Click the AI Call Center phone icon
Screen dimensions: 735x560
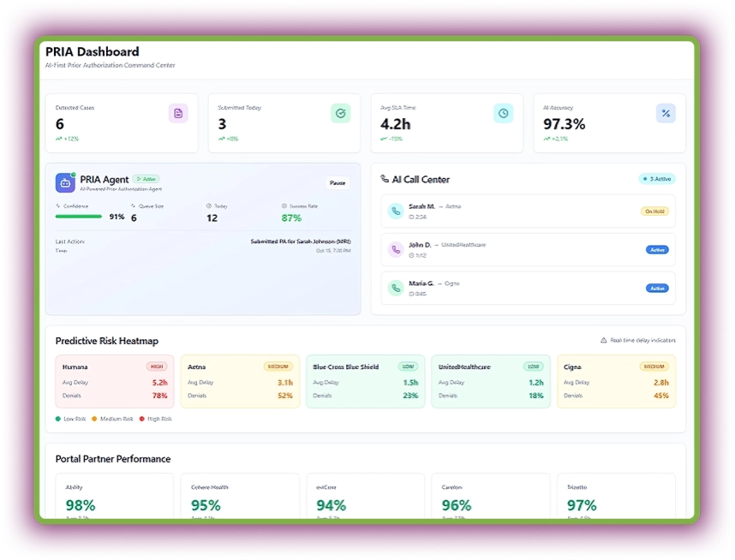click(385, 178)
